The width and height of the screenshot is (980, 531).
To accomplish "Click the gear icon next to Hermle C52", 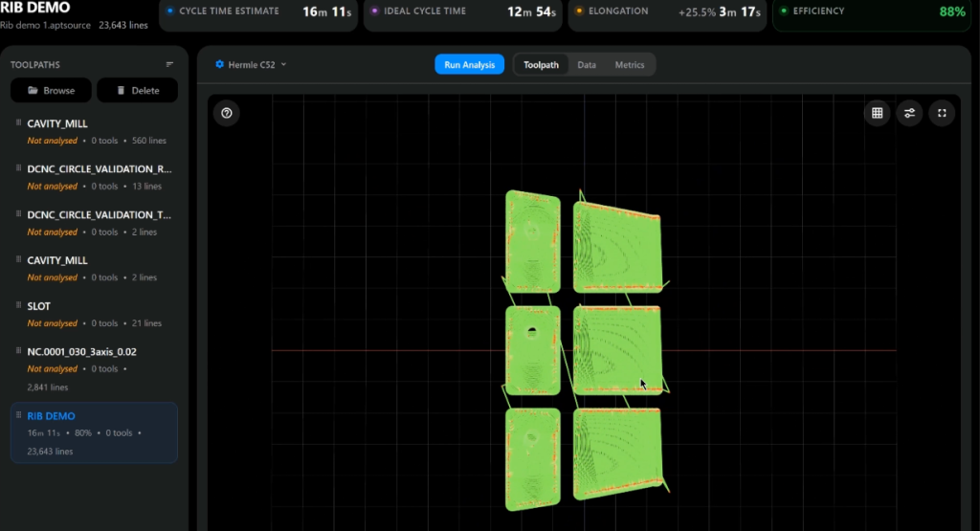I will [219, 64].
